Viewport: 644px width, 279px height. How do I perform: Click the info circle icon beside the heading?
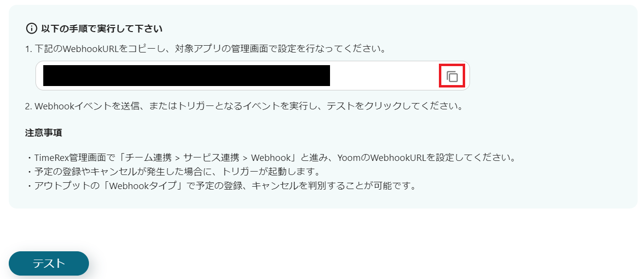point(31,29)
